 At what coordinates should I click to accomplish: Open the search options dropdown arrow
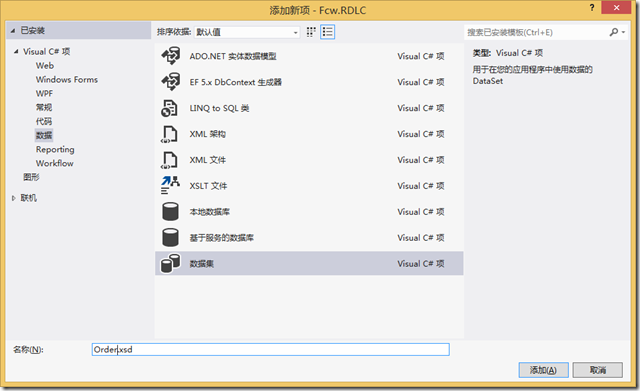[623, 32]
